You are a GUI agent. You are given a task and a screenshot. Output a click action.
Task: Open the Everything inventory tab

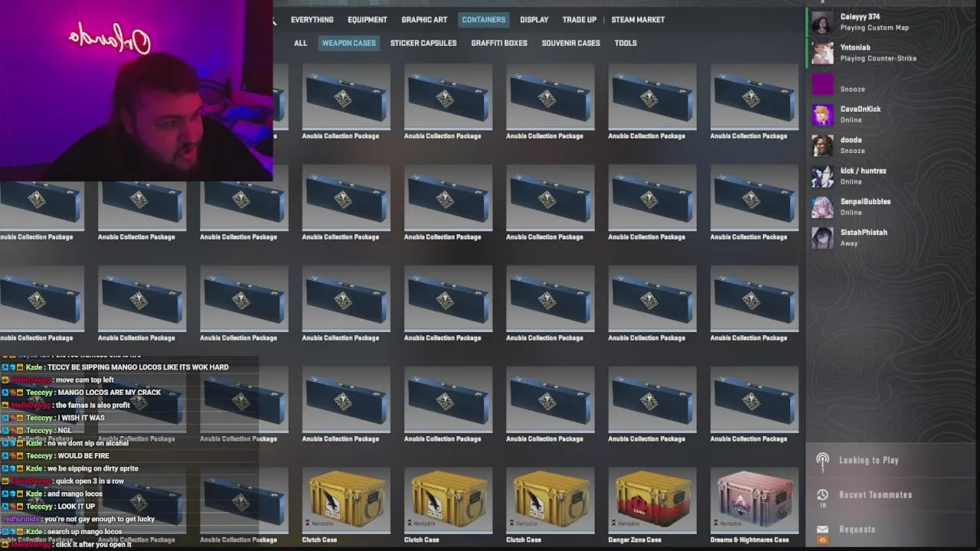(x=312, y=20)
